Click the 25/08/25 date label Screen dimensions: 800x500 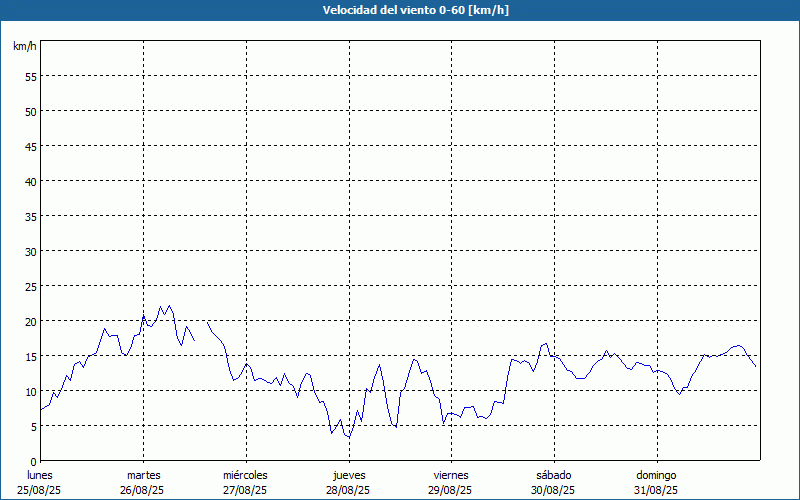pyautogui.click(x=40, y=490)
